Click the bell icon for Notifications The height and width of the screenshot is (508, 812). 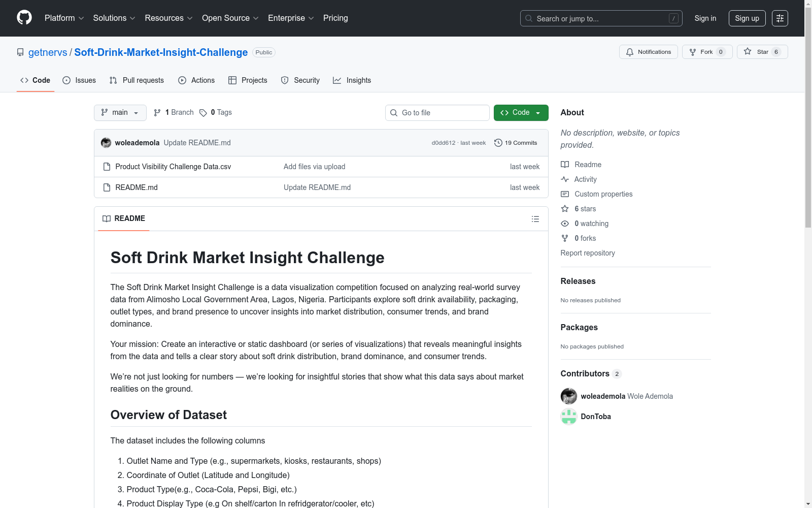[x=630, y=52]
